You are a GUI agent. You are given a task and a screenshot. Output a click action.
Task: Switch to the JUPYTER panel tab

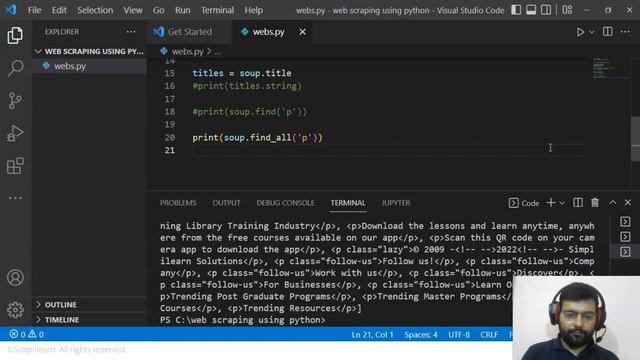click(x=396, y=203)
